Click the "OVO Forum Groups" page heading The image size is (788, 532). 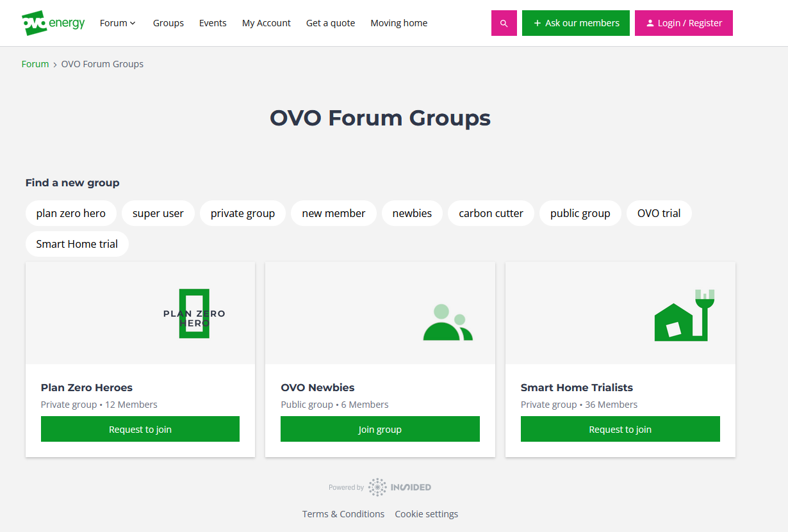[380, 118]
